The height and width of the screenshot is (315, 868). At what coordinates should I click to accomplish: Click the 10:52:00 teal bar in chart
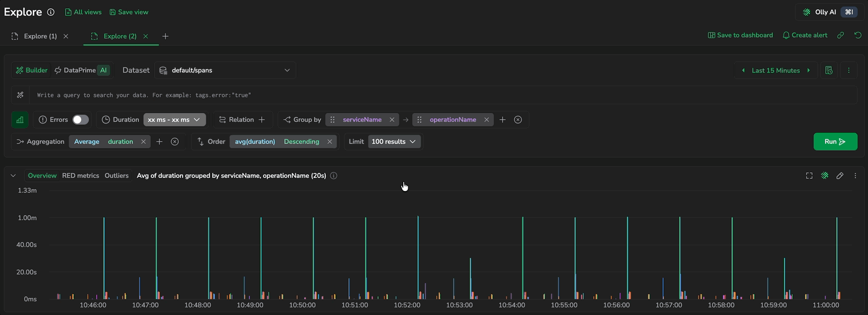(x=418, y=257)
